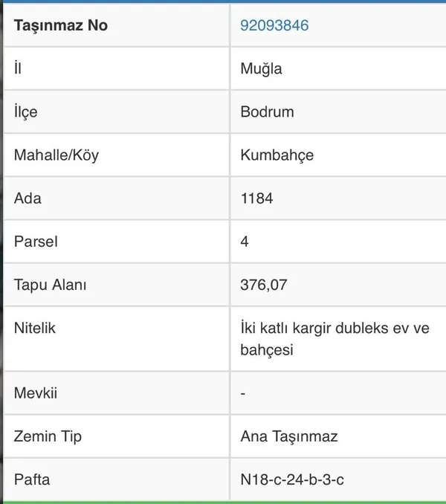Click the area value 376,07

tap(264, 285)
